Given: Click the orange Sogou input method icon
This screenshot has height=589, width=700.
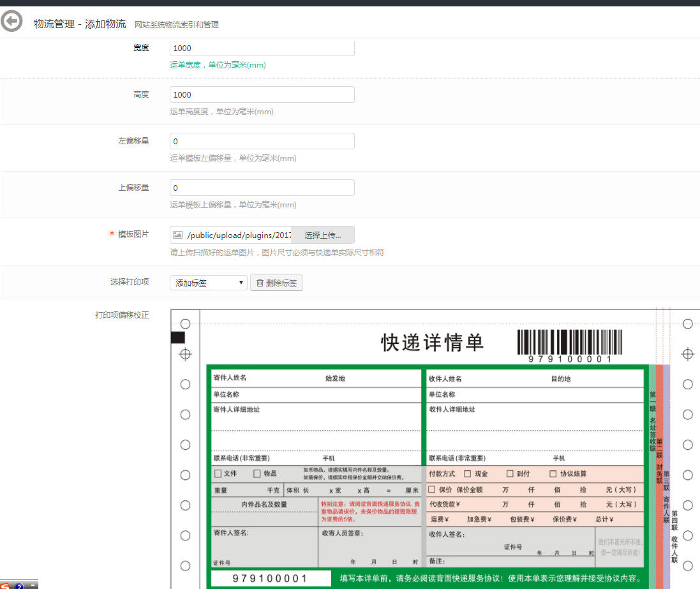Looking at the screenshot, I should tap(5, 585).
